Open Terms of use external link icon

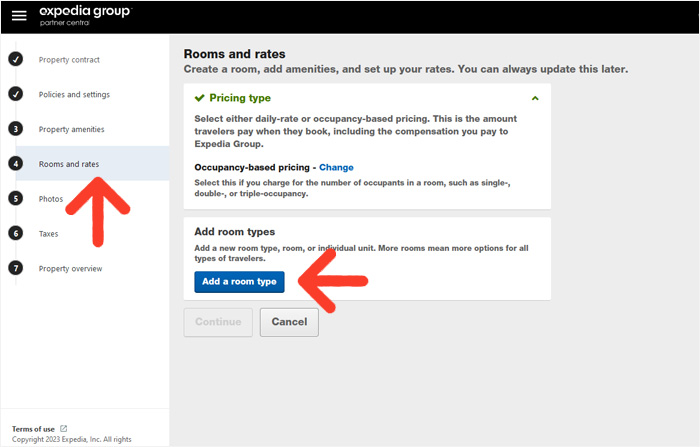point(63,429)
